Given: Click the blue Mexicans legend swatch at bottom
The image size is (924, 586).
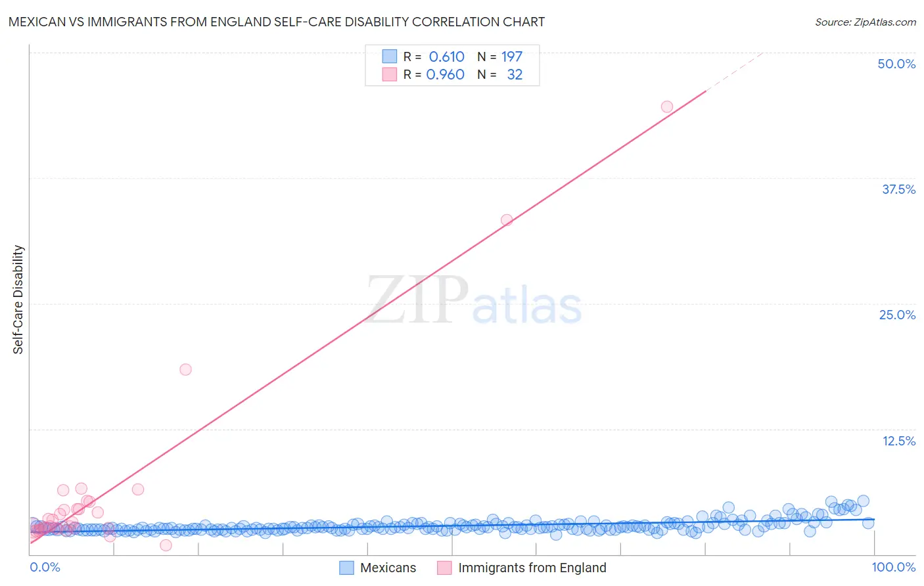Looking at the screenshot, I should [347, 568].
